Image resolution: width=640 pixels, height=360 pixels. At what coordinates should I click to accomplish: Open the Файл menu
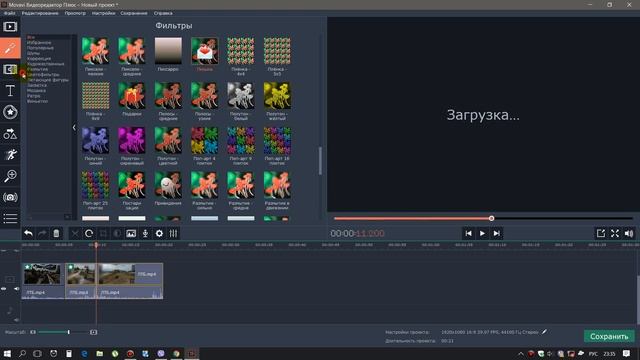[9, 13]
